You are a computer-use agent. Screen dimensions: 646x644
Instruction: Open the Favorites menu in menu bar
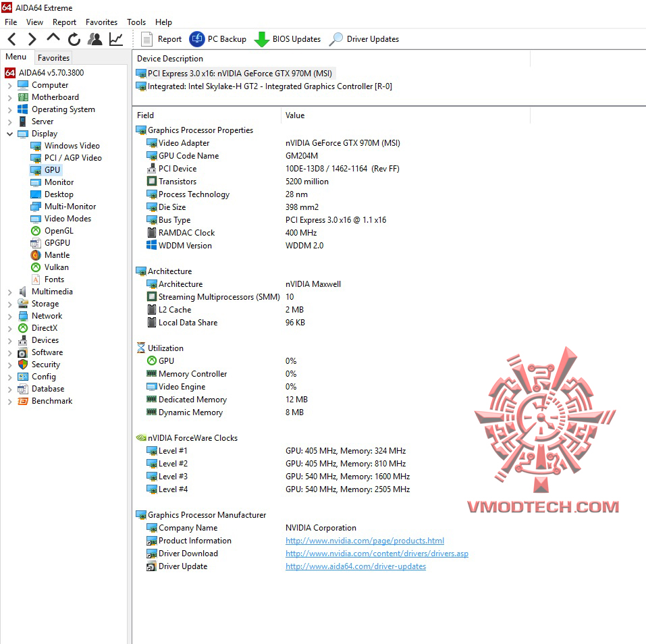pos(101,22)
